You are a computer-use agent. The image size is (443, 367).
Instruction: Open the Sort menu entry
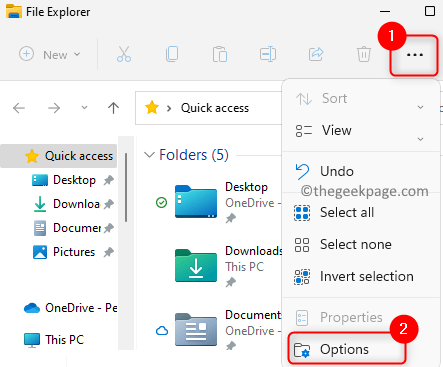click(x=360, y=99)
